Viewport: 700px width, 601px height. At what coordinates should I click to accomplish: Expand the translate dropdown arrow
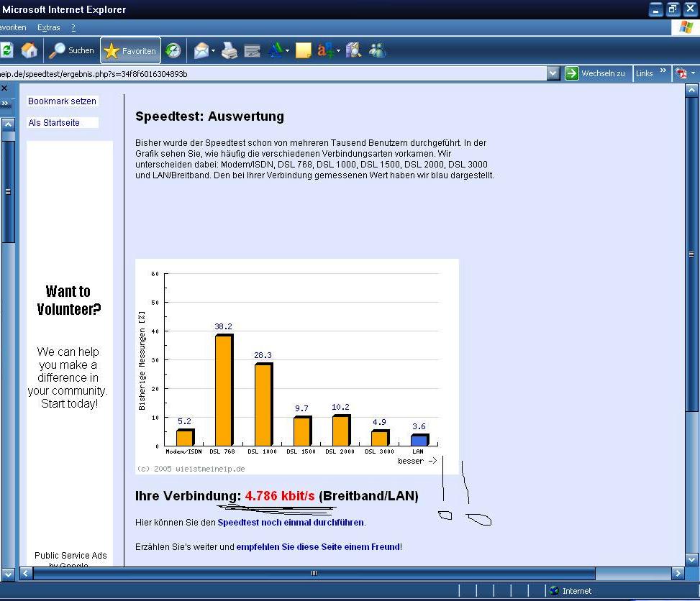(x=338, y=51)
